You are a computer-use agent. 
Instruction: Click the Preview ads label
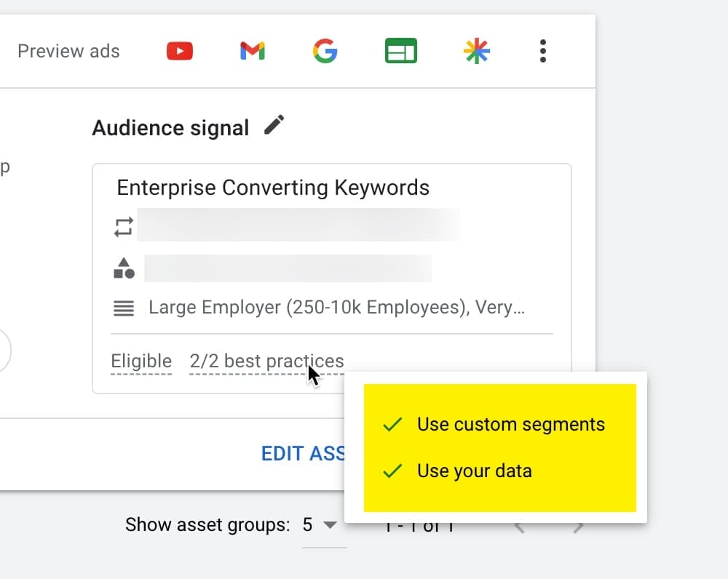point(68,52)
